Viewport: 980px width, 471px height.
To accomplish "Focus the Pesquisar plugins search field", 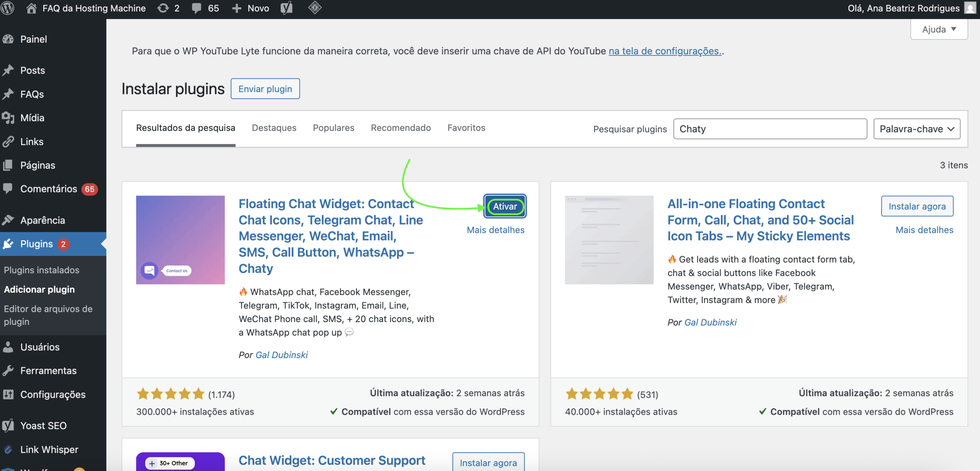I will coord(770,129).
